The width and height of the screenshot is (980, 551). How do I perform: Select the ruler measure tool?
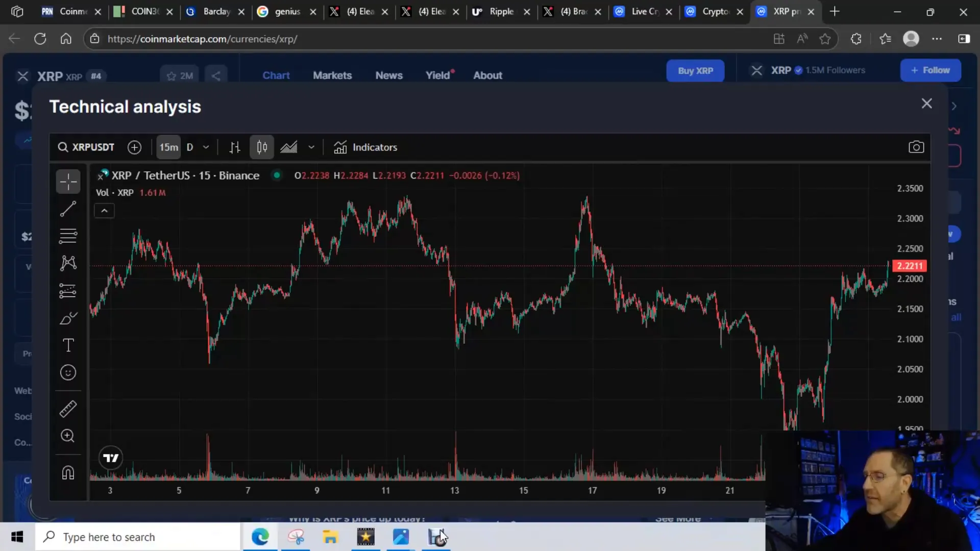pos(68,409)
